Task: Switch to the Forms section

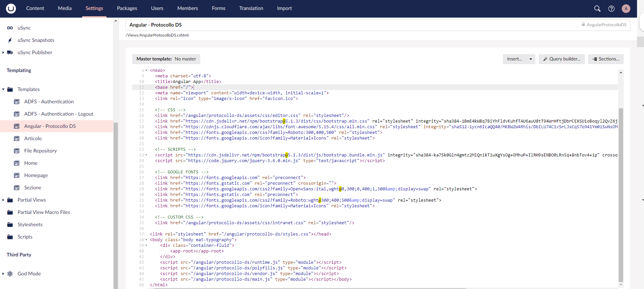Action: coord(219,8)
